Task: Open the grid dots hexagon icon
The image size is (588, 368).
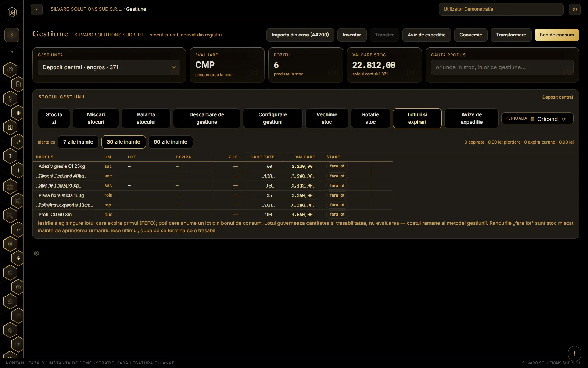Action: 10,244
